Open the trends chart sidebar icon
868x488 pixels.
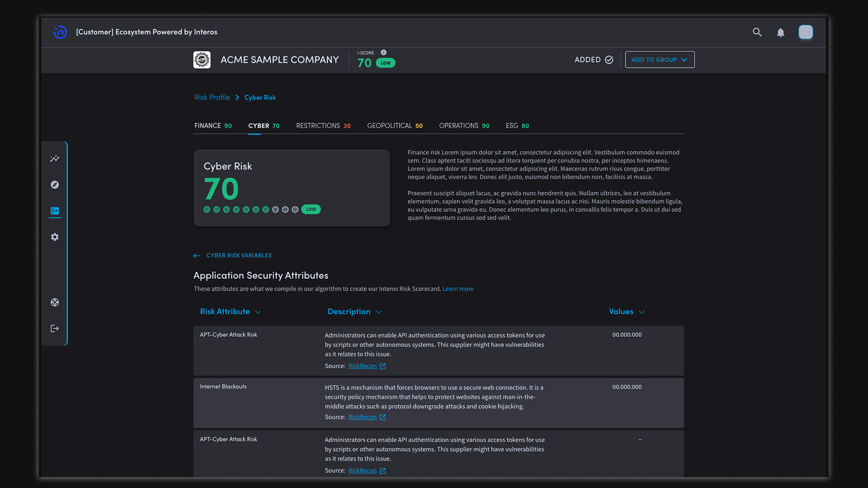55,159
